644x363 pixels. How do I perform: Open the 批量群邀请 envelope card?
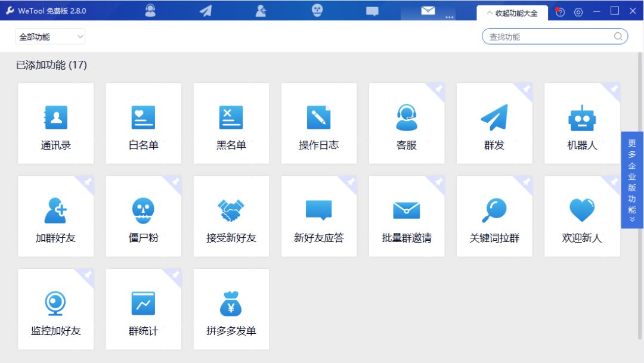(407, 216)
